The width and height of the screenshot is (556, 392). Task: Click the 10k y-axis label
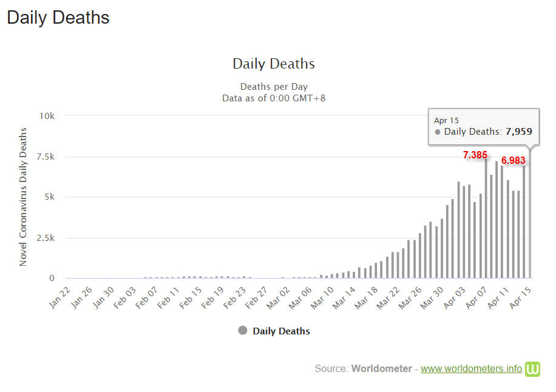pos(47,115)
